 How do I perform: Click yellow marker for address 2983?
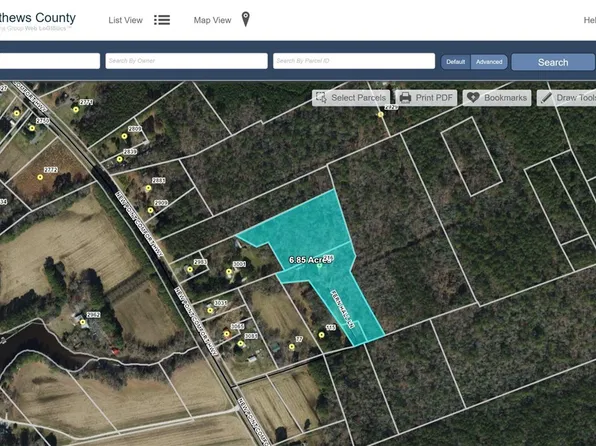pyautogui.click(x=190, y=270)
